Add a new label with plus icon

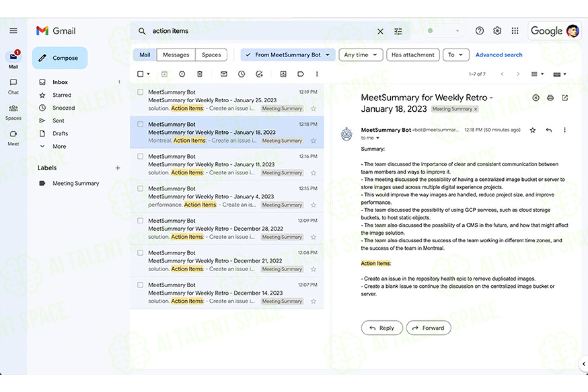[x=118, y=168]
